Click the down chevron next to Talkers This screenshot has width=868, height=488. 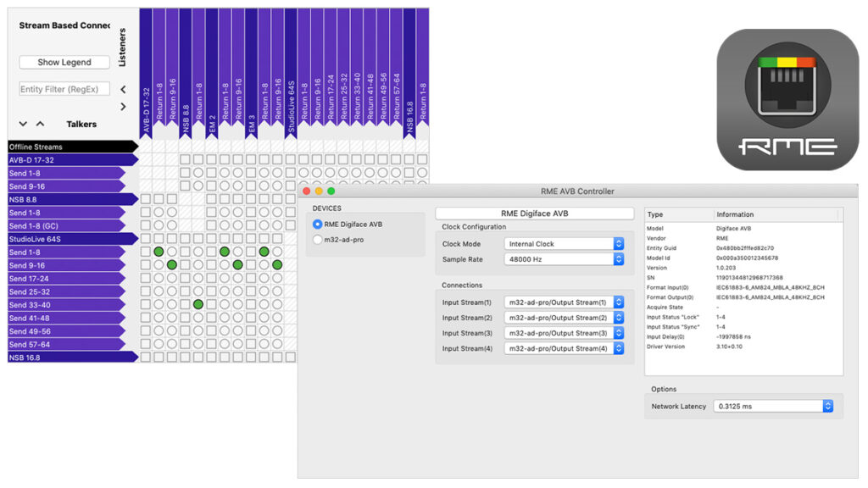tap(23, 124)
